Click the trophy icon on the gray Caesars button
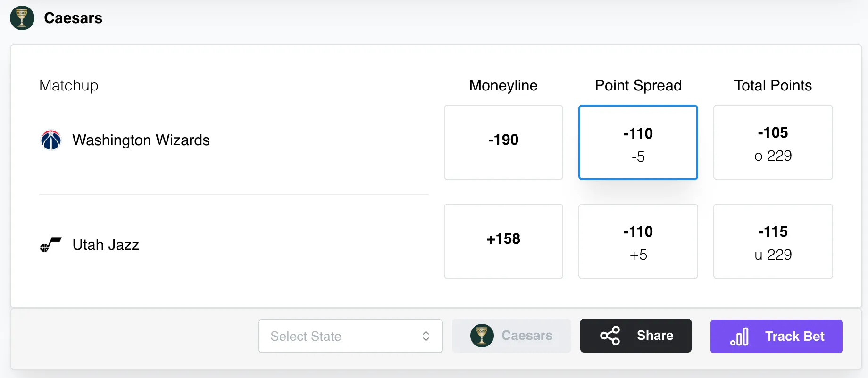The image size is (868, 378). [482, 335]
